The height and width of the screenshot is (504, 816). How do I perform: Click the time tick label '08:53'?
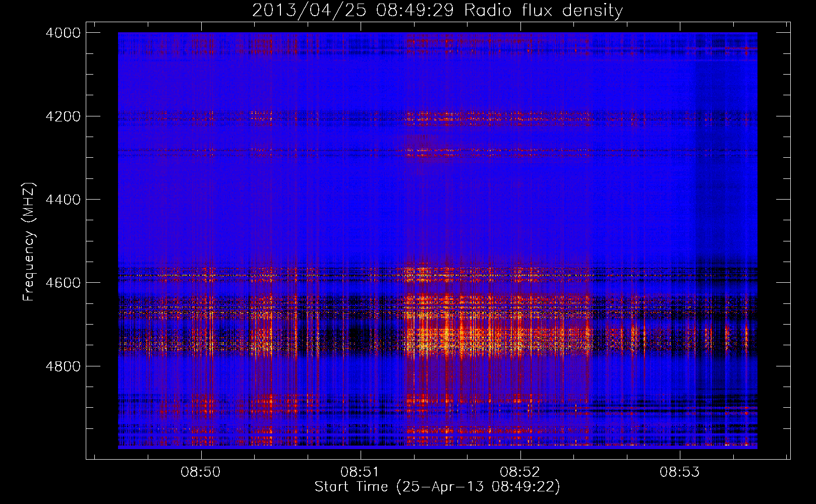click(680, 472)
